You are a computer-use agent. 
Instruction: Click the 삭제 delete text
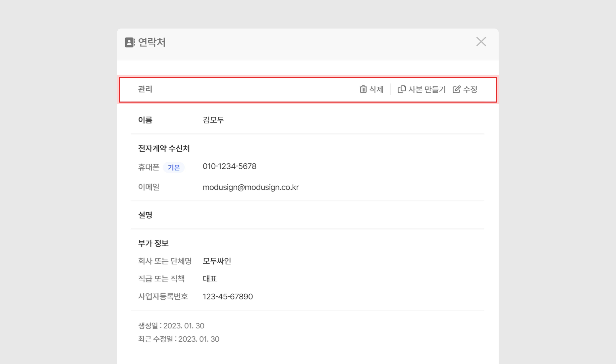(376, 89)
